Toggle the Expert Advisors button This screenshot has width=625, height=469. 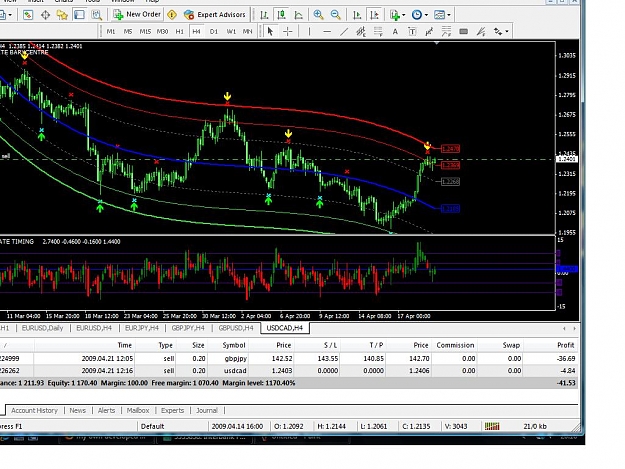click(x=214, y=15)
